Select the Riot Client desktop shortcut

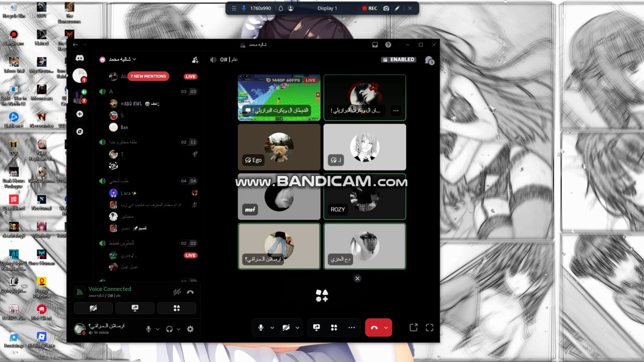click(x=42, y=312)
